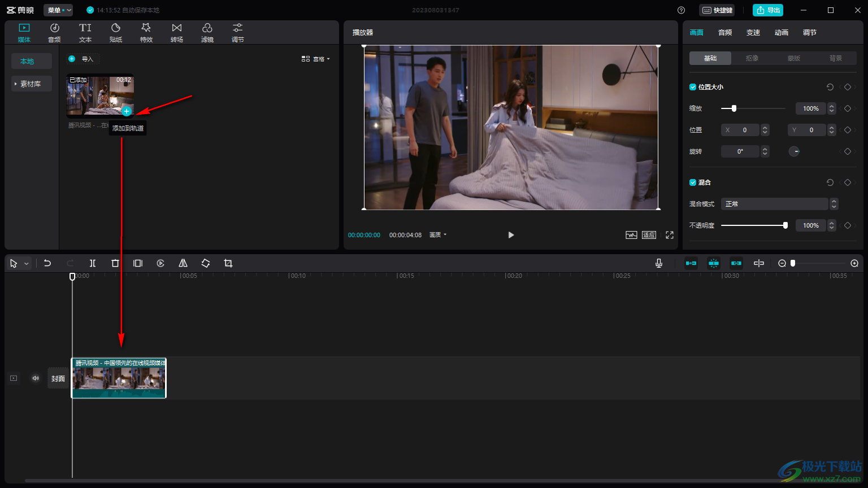This screenshot has height=488, width=868.
Task: Toggle the main track magnet icon
Action: point(691,263)
